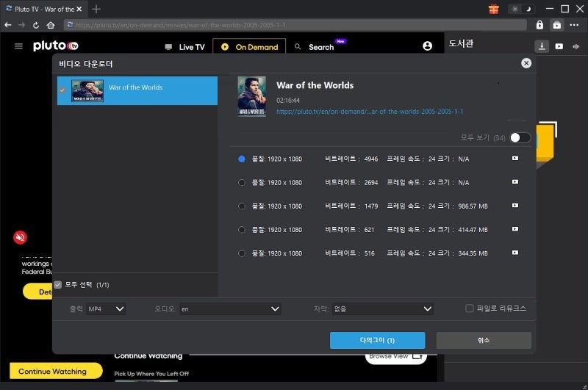
Task: Click the library panel heading
Action: (x=461, y=43)
